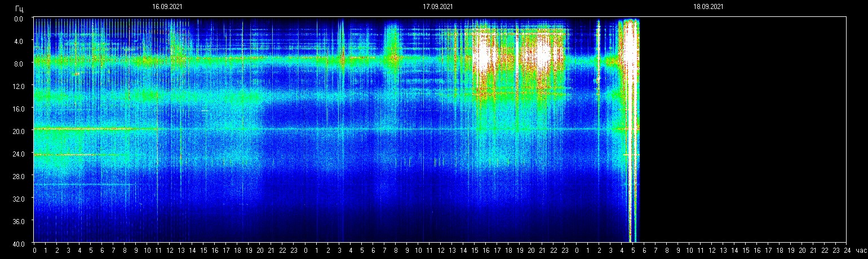868x259 pixels.
Task: Click the час time axis unit label
Action: tap(861, 251)
